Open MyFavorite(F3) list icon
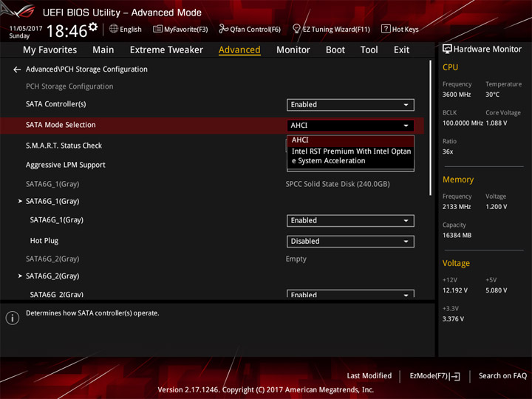Image resolution: width=532 pixels, height=399 pixels. click(x=157, y=29)
